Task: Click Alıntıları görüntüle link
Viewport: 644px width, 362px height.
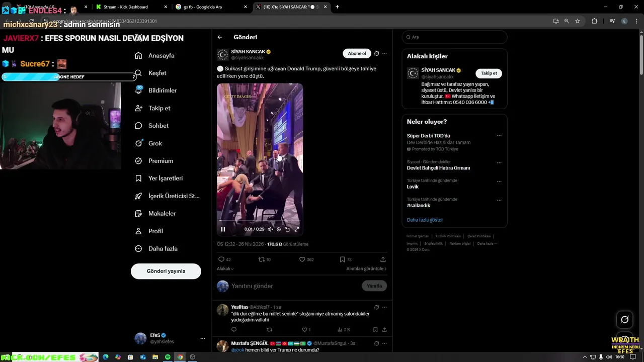Action: click(x=366, y=268)
